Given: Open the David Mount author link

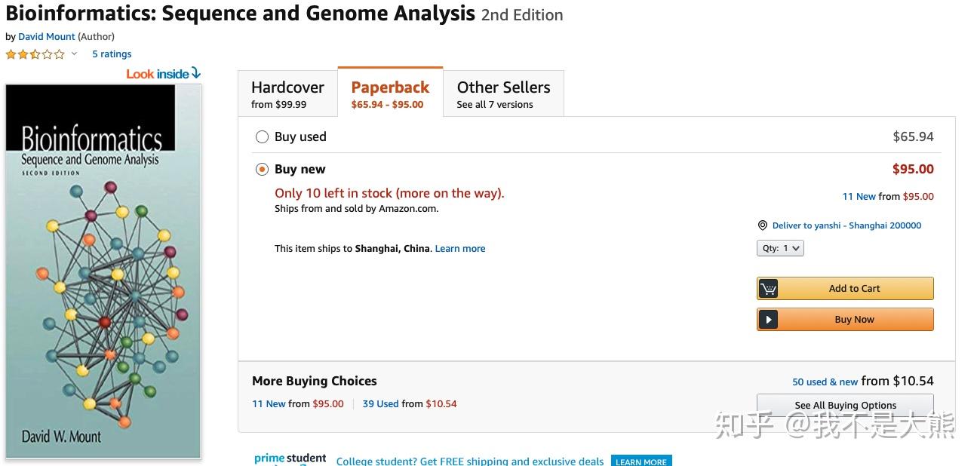Looking at the screenshot, I should [x=47, y=36].
